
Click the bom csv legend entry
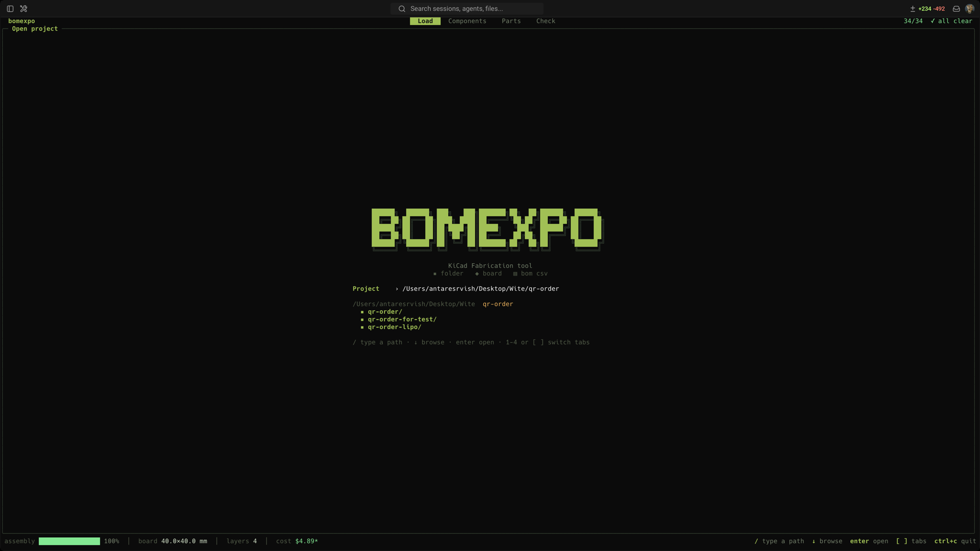click(530, 273)
